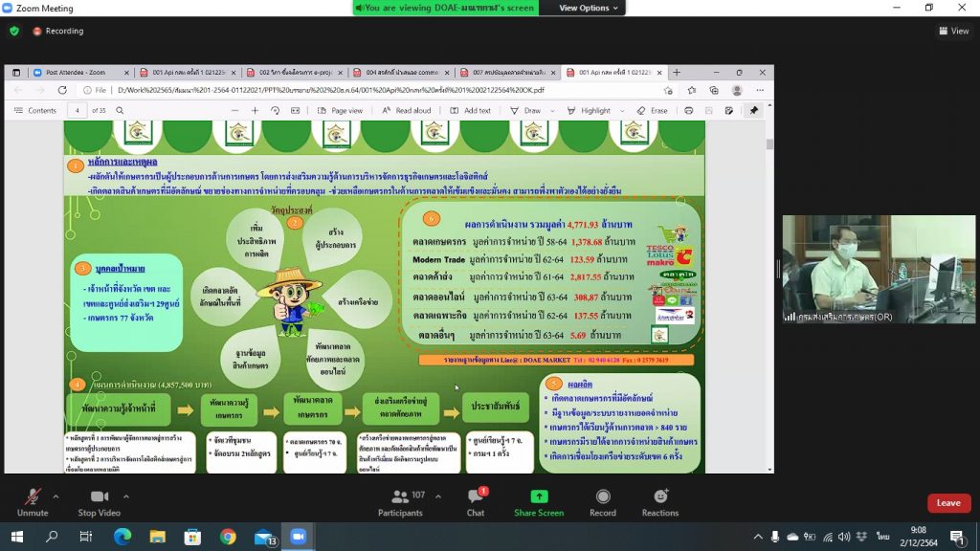Open the Chat panel in Zoom
980x551 pixels.
click(x=476, y=500)
